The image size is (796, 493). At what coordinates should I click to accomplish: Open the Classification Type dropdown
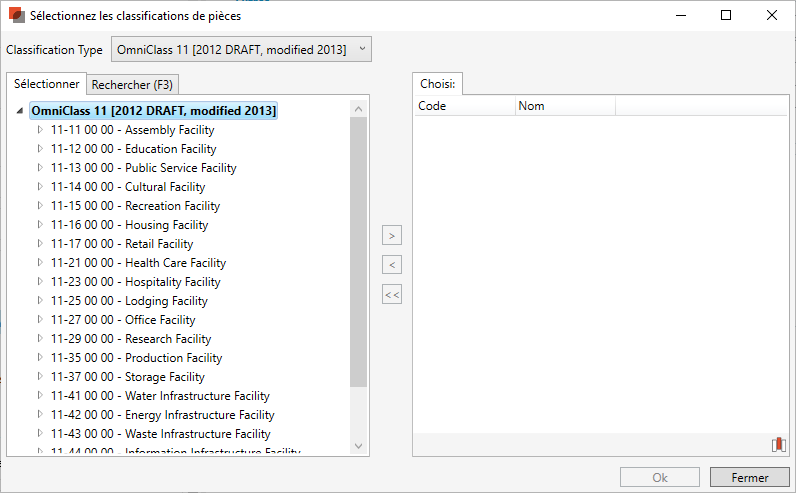tap(240, 49)
